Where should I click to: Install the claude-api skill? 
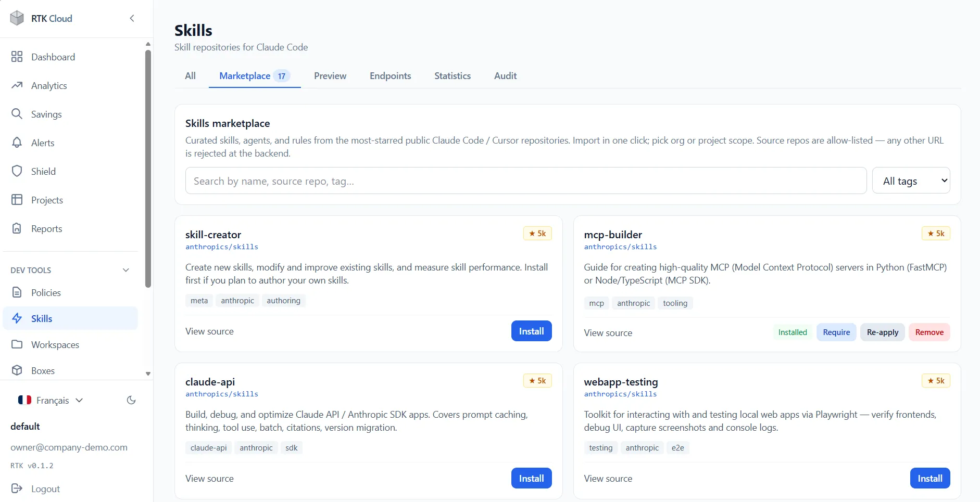(532, 478)
